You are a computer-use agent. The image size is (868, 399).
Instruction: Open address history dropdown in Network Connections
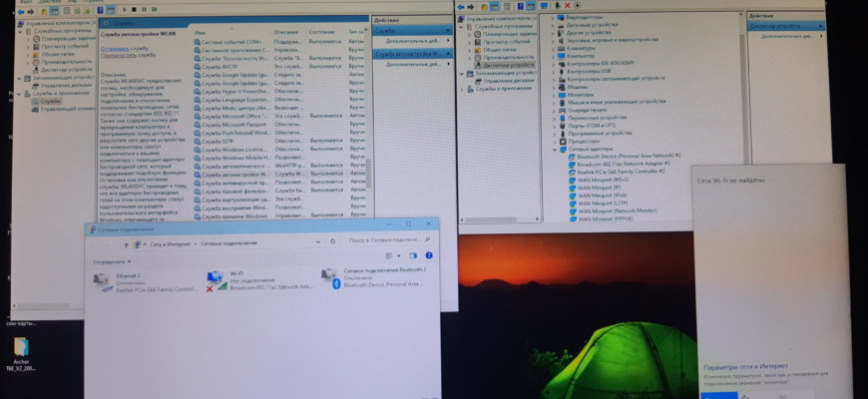coord(317,241)
